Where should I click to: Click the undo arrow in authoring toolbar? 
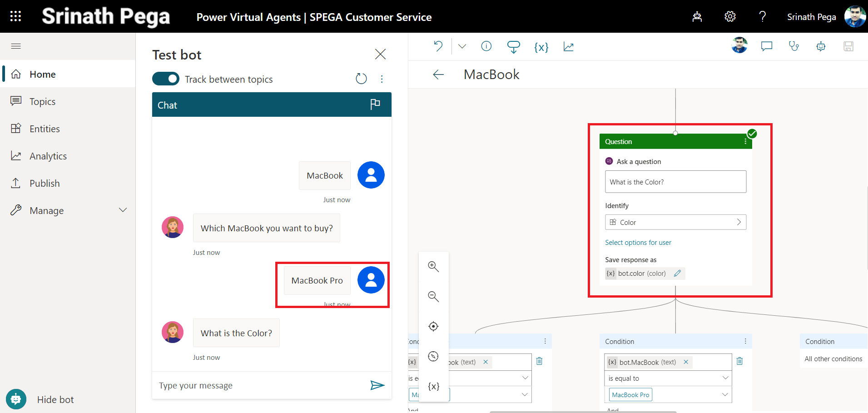[438, 46]
